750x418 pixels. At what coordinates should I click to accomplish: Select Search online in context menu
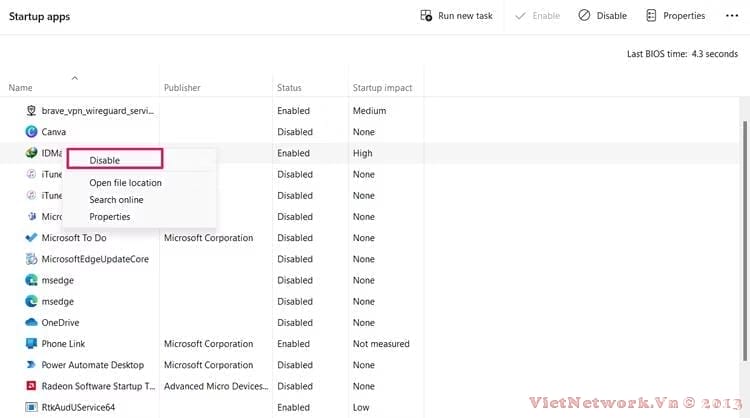[116, 200]
